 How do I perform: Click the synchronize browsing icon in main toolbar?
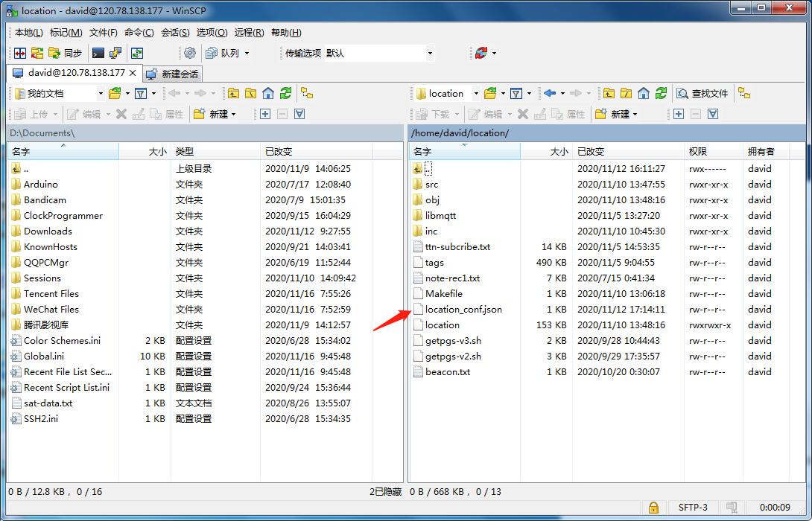pyautogui.click(x=37, y=53)
